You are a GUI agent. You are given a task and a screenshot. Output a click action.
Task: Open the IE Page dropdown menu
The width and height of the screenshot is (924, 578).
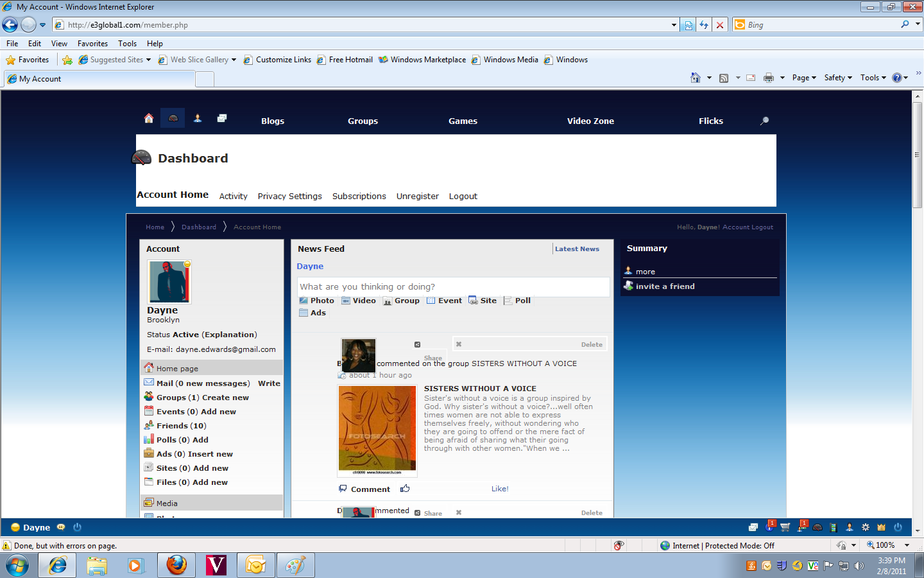coord(804,78)
